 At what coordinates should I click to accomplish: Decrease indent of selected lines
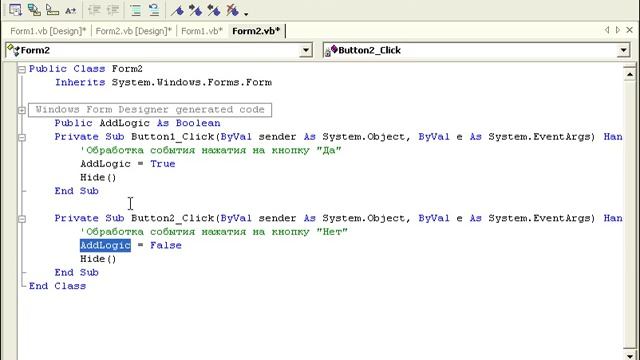point(94,10)
